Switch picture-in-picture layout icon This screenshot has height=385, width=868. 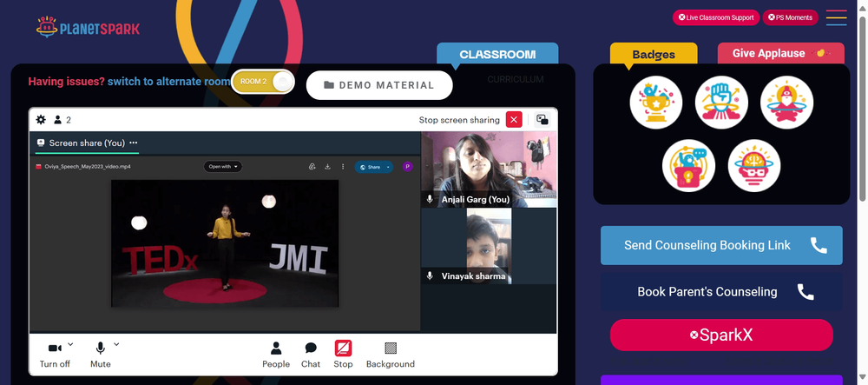542,120
